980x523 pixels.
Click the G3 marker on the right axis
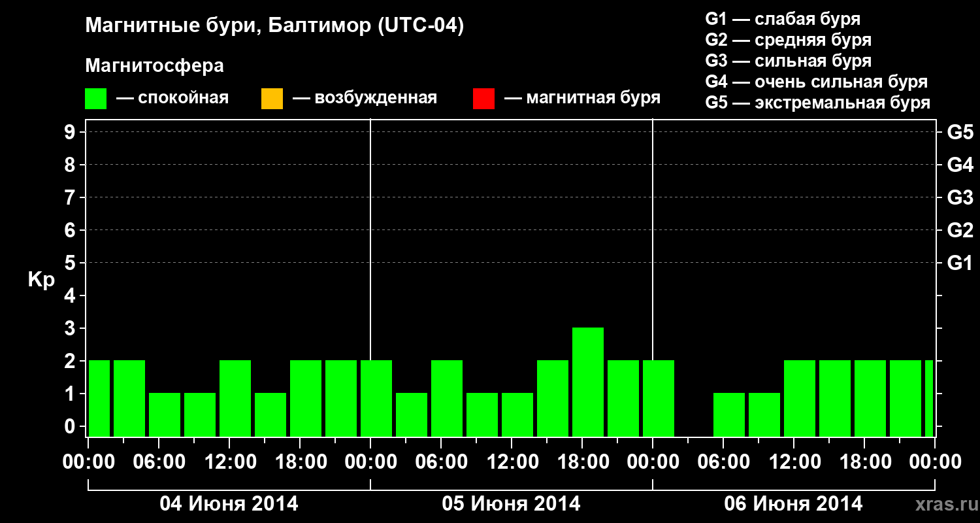pyautogui.click(x=960, y=197)
